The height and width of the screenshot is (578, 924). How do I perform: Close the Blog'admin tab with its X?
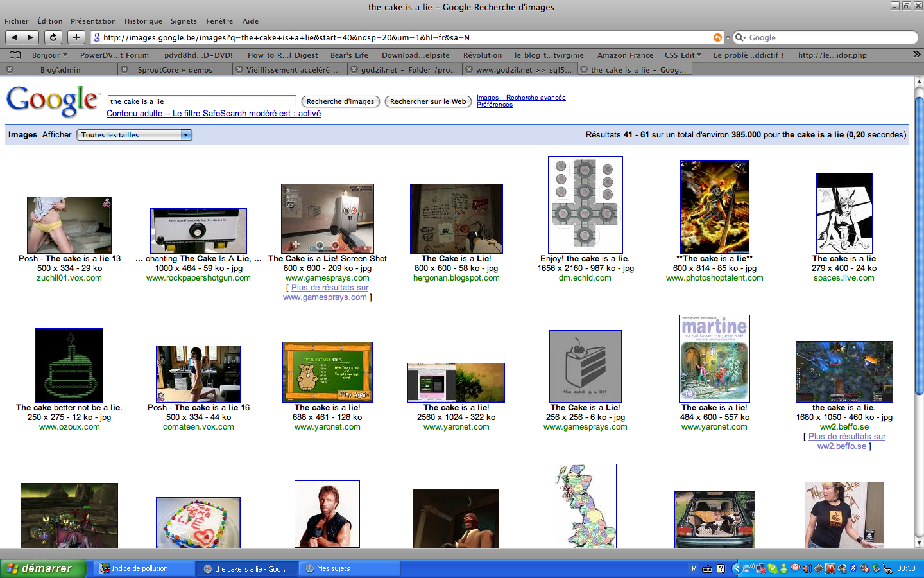[x=10, y=69]
